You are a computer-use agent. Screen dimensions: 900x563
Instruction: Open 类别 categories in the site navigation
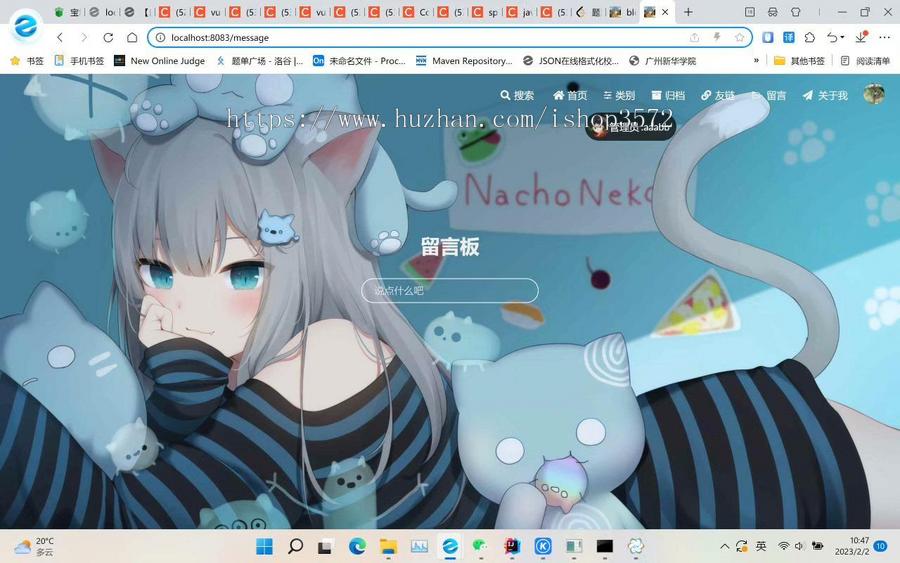619,95
